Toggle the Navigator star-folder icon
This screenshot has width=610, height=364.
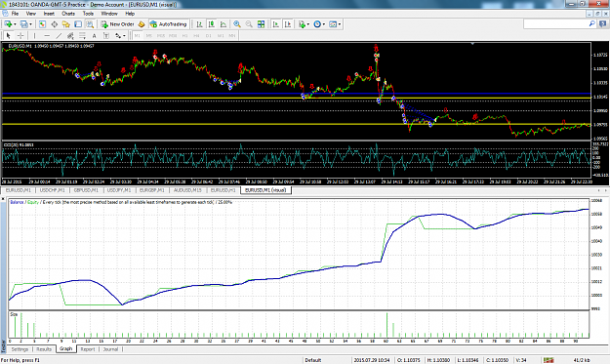pos(65,24)
